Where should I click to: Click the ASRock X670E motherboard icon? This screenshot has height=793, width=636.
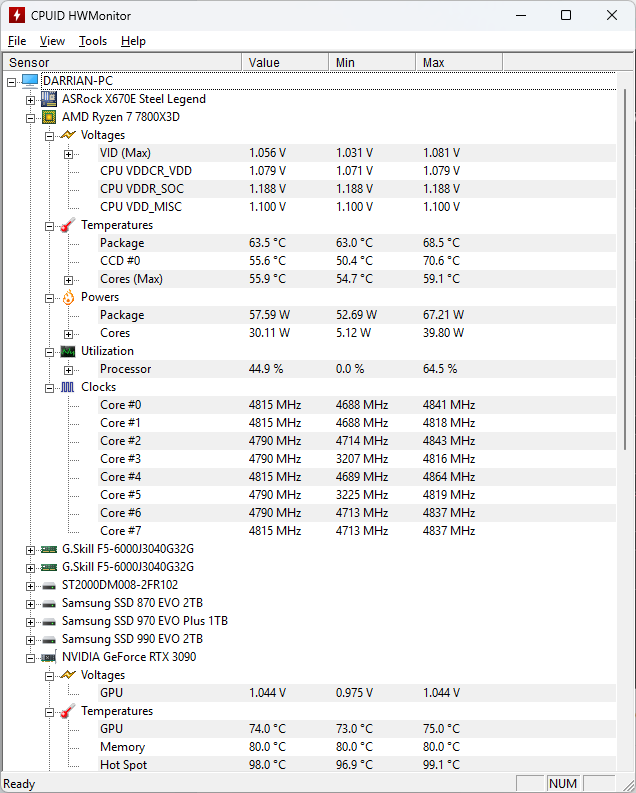[49, 99]
